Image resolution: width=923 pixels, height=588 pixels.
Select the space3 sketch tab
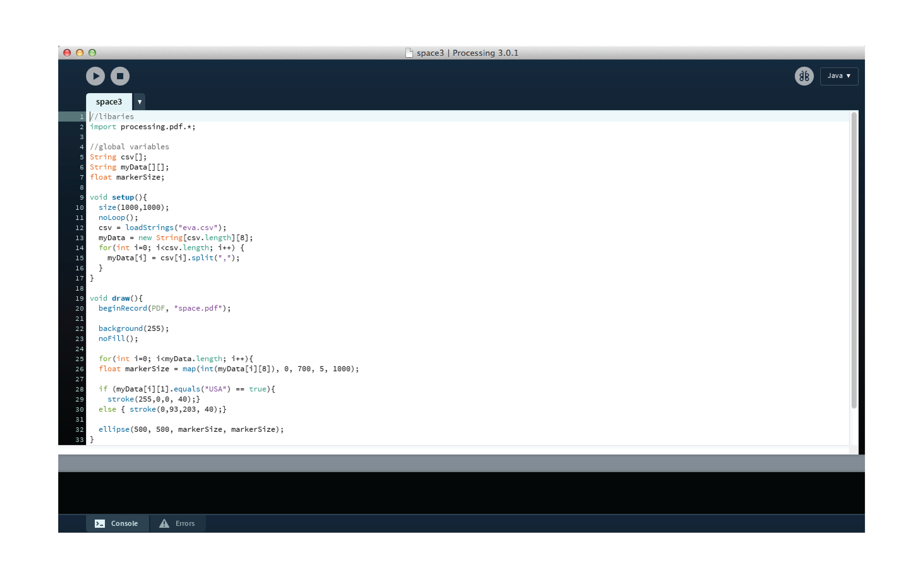[109, 102]
